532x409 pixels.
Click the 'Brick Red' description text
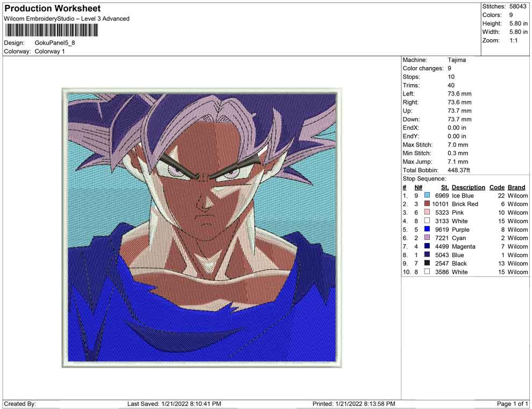pyautogui.click(x=465, y=204)
